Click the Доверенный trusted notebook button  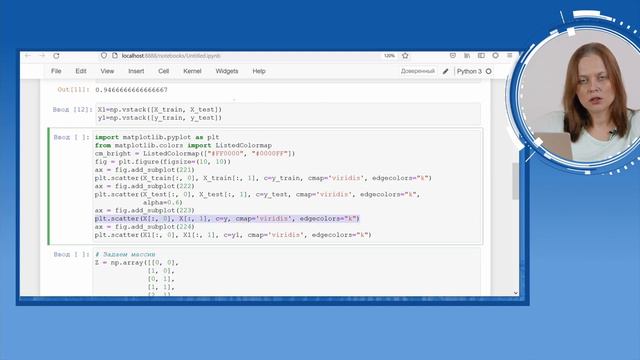tap(418, 71)
